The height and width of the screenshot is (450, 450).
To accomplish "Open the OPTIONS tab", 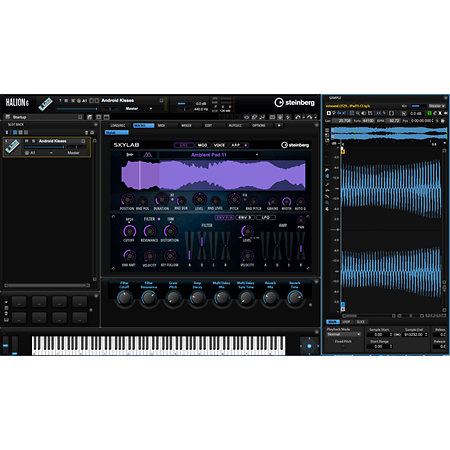I will point(259,126).
